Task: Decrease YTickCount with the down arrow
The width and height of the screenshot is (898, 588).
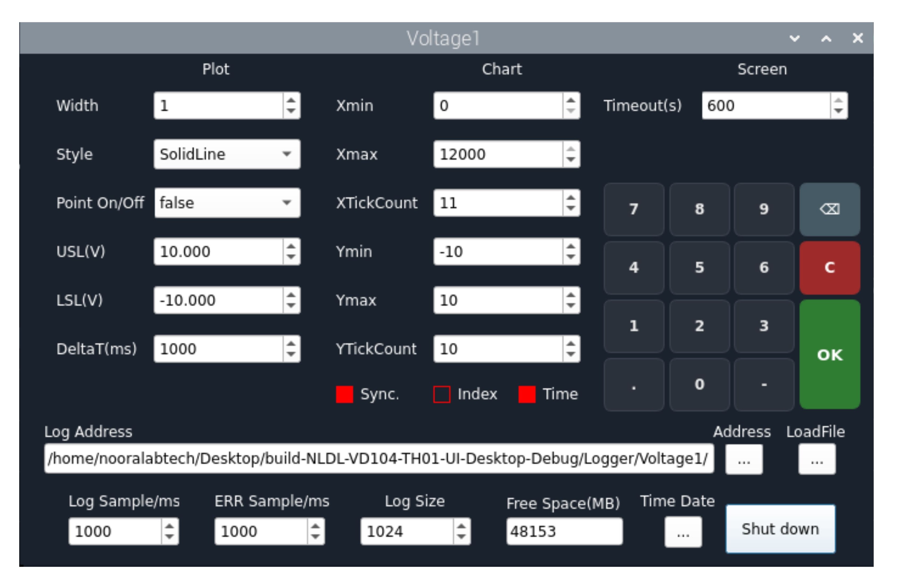Action: [x=571, y=354]
